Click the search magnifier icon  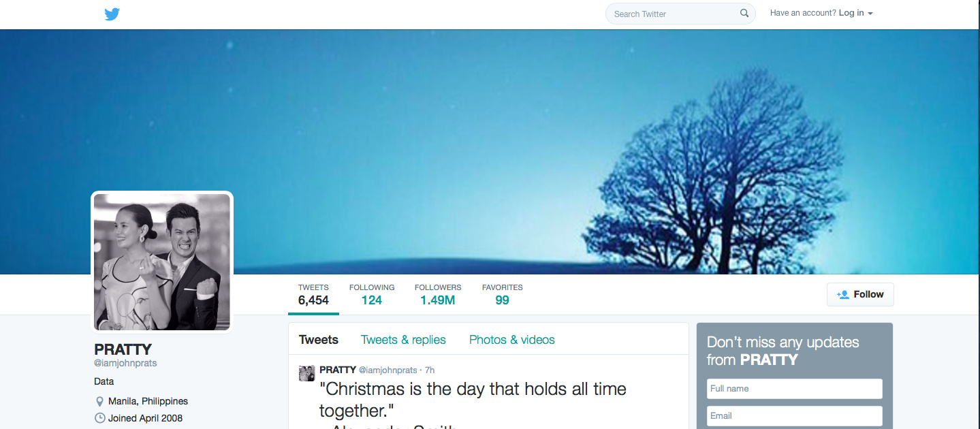point(744,13)
